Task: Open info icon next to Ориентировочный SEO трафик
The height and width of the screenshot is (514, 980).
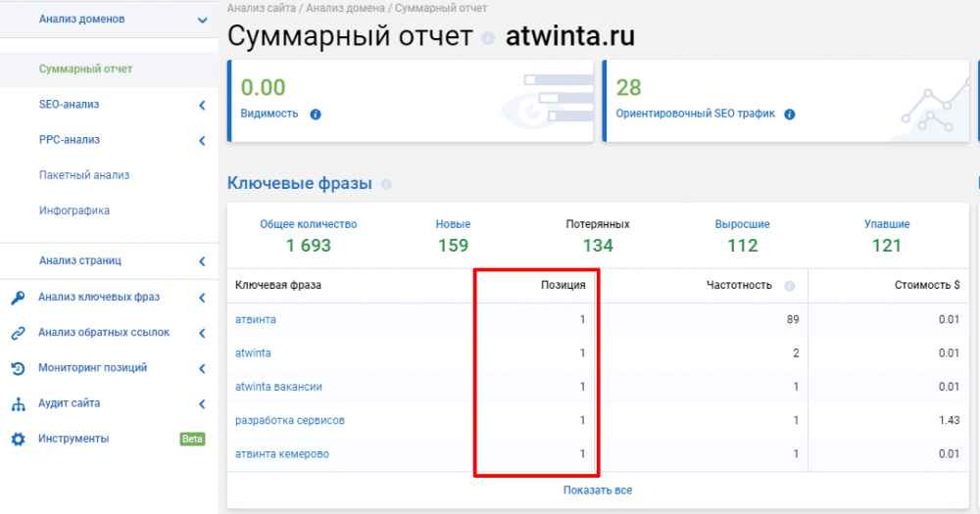Action: click(x=789, y=115)
